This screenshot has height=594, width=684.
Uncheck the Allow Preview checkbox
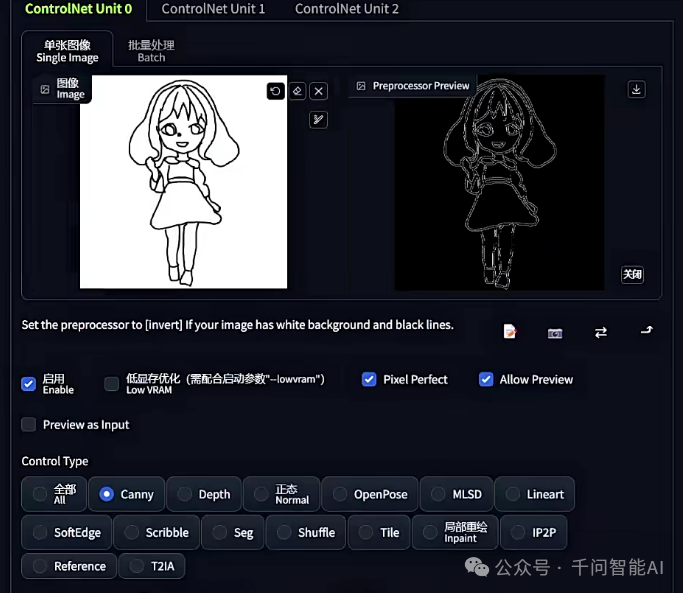tap(486, 379)
